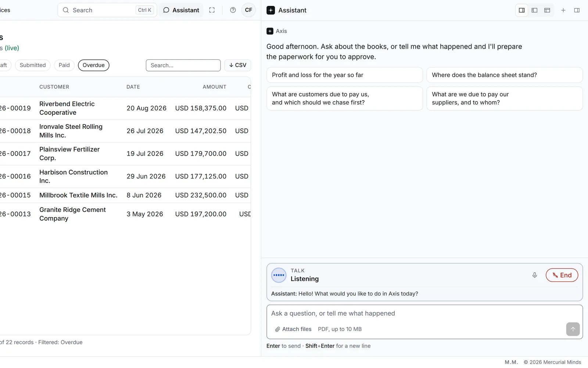The image size is (588, 368).
Task: Open the Plainsview Fertilizer Corp. row
Action: tap(125, 154)
